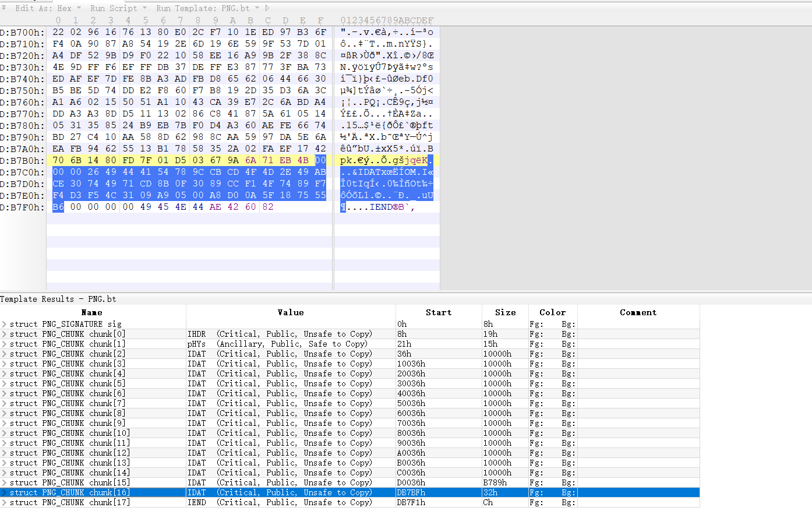Click hex byte B6 in row D:B7F0h
Image resolution: width=812 pixels, height=511 pixels.
coord(58,207)
